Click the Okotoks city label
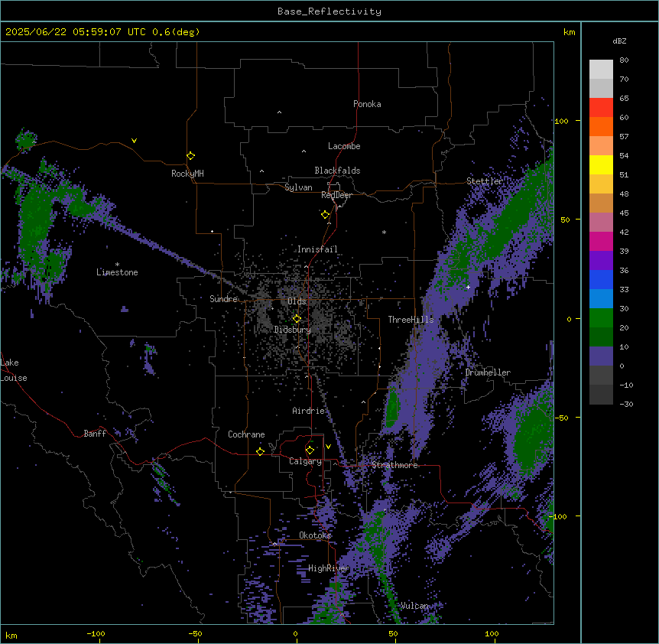This screenshot has height=644, width=659. [x=315, y=535]
